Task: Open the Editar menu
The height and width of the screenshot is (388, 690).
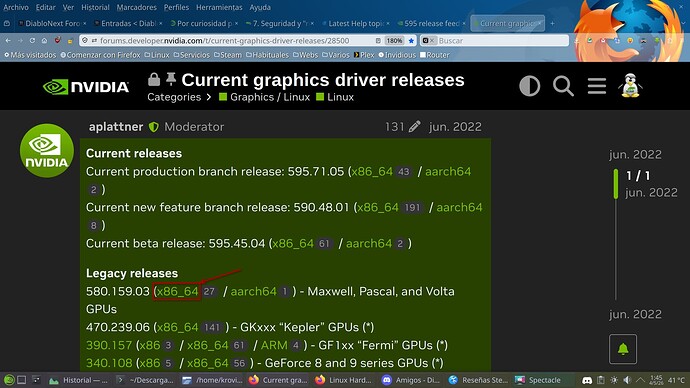Action: [46, 7]
